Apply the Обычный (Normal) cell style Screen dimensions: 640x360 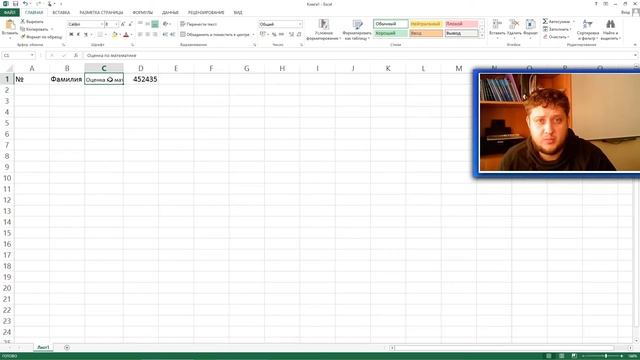click(x=391, y=24)
